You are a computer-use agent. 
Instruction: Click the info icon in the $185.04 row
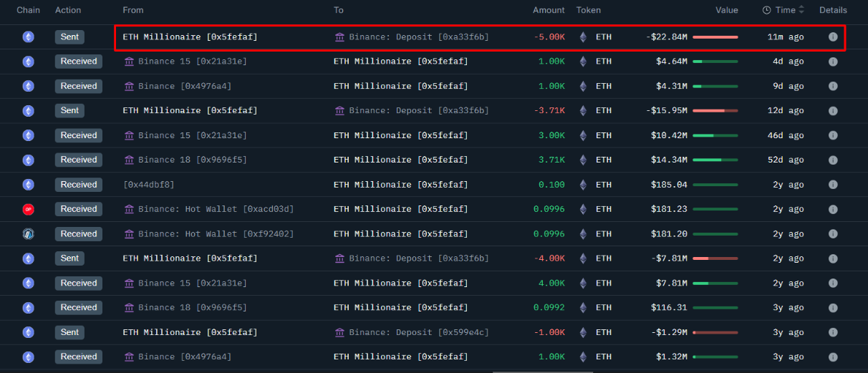pos(833,185)
